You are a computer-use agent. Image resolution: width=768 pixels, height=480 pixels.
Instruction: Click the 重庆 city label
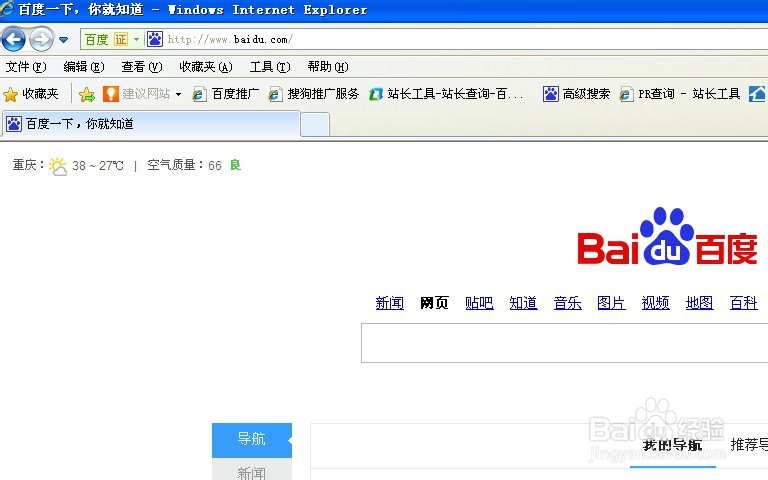click(x=25, y=165)
